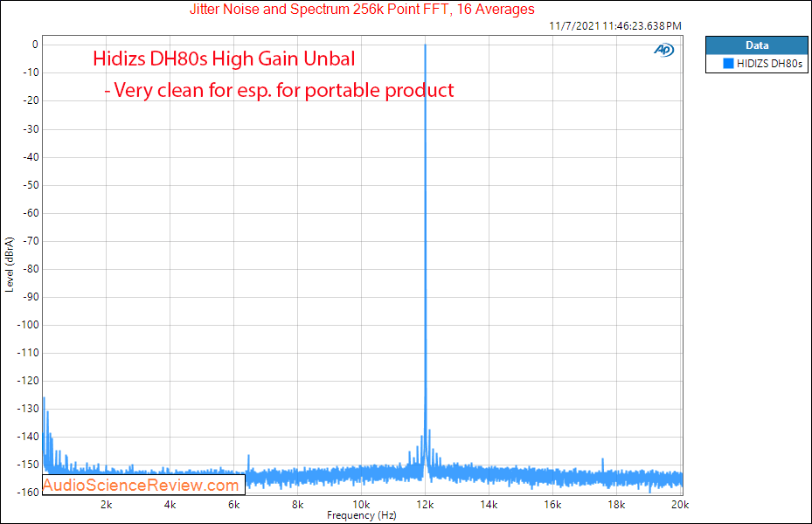Click the 8k frequency tick label

(297, 505)
